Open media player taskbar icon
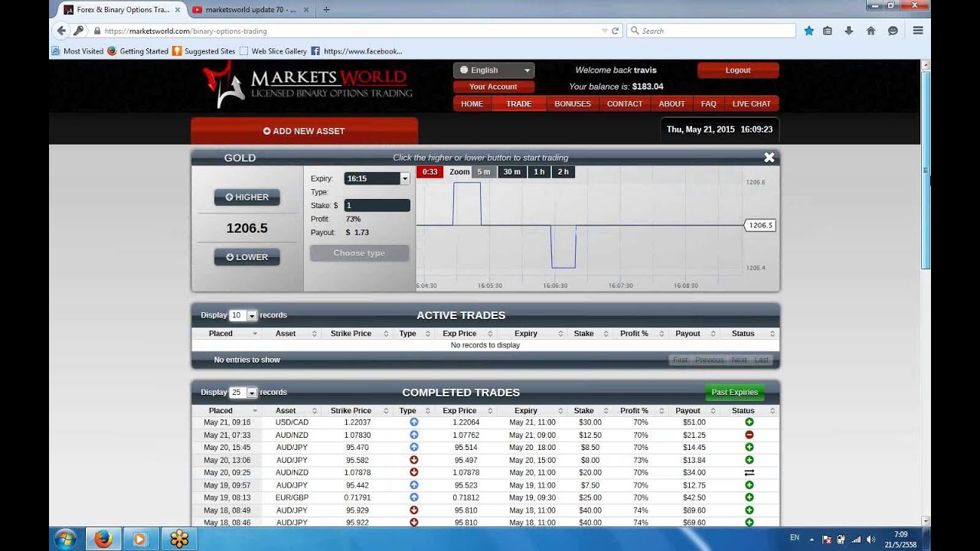 [x=139, y=539]
